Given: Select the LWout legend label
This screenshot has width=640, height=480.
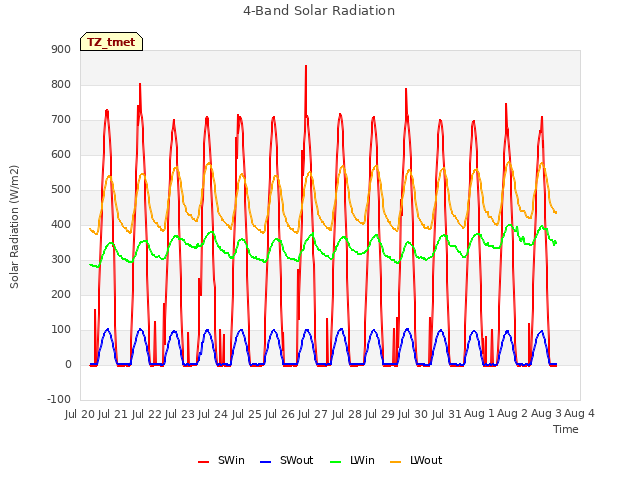Looking at the screenshot, I should pos(426,460).
